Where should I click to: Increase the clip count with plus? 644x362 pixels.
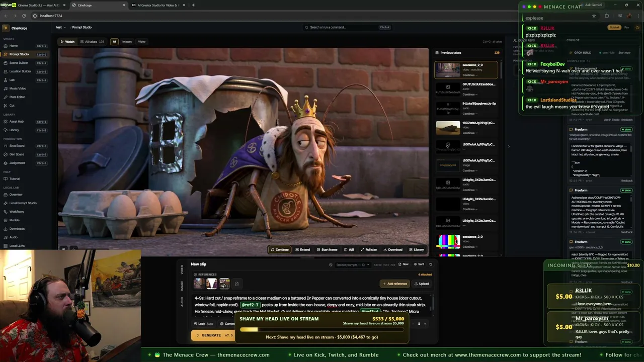click(x=425, y=324)
